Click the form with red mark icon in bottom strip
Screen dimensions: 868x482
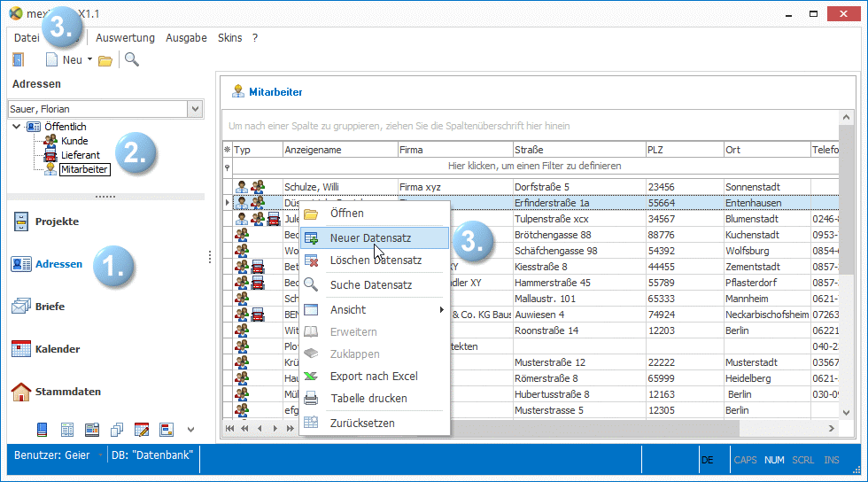pyautogui.click(x=167, y=430)
